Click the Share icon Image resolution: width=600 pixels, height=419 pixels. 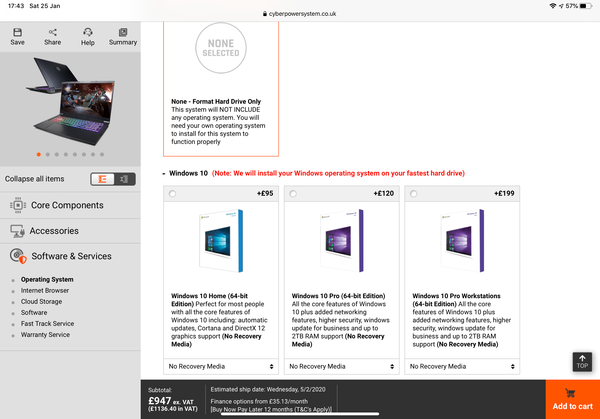(52, 32)
